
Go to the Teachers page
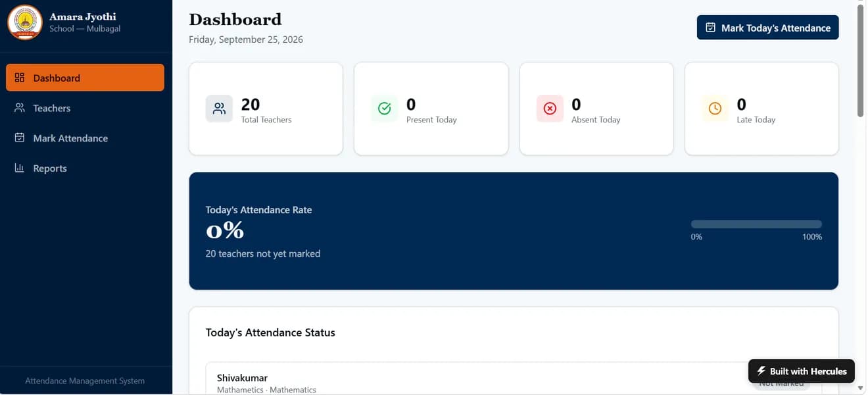(x=85, y=108)
